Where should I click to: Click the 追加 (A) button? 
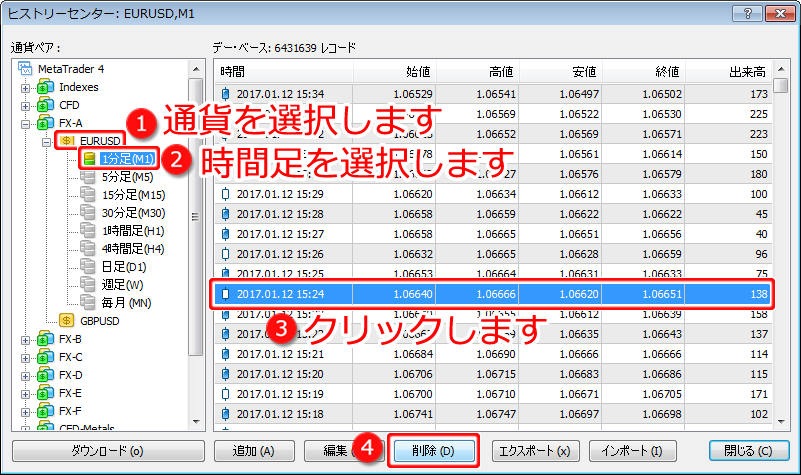tap(254, 451)
